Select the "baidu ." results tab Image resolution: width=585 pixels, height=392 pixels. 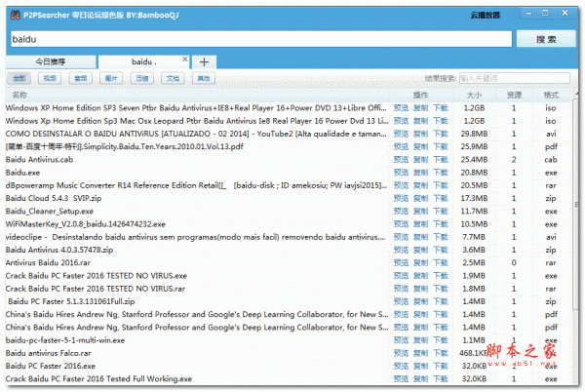144,61
